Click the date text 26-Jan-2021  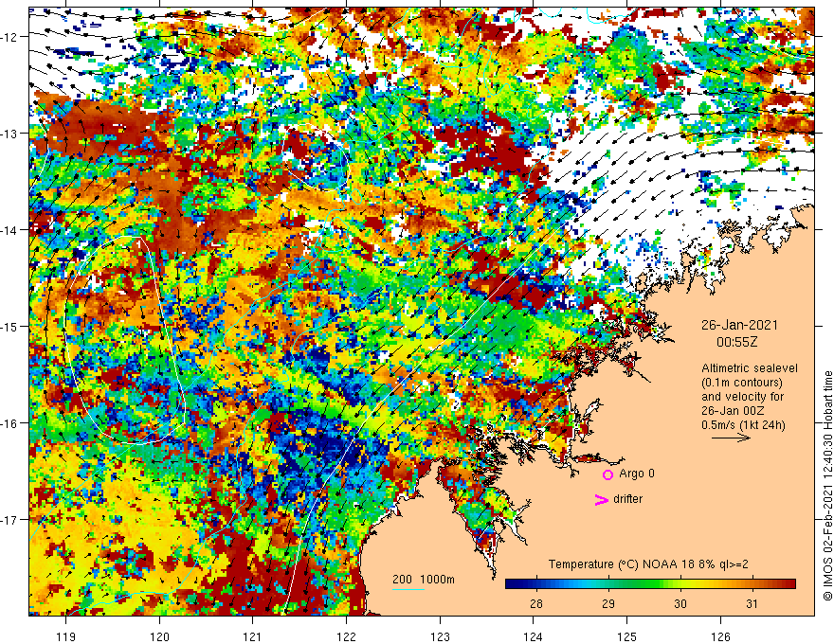739,325
